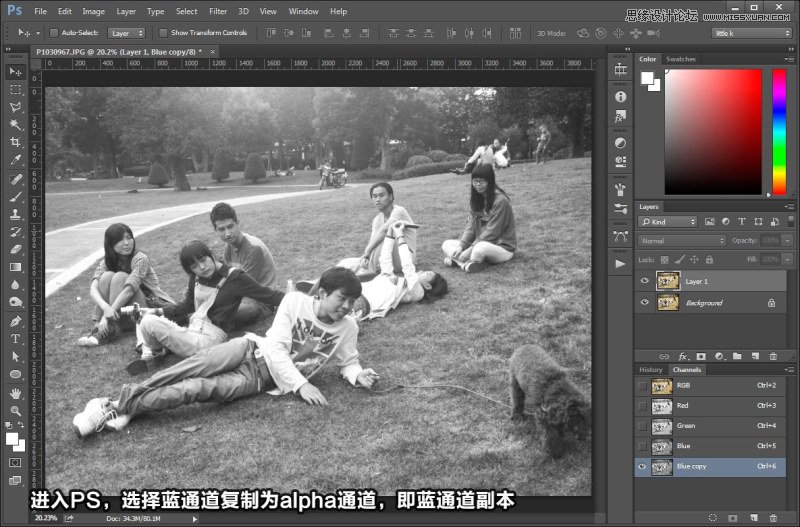Select the Crop tool

click(x=15, y=142)
